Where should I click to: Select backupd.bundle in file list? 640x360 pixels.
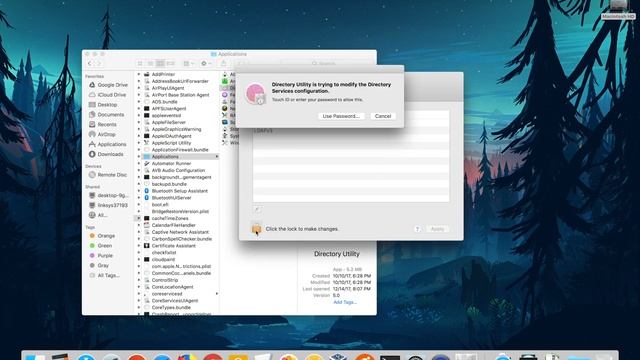pyautogui.click(x=165, y=184)
